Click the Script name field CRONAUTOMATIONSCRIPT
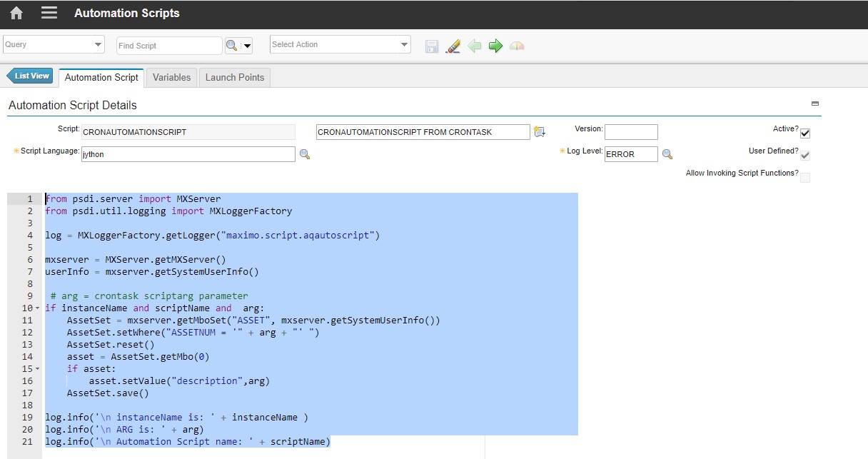 [188, 132]
